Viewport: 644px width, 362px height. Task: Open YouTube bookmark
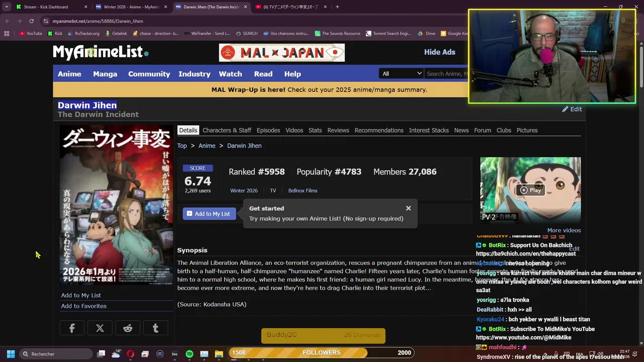click(31, 34)
